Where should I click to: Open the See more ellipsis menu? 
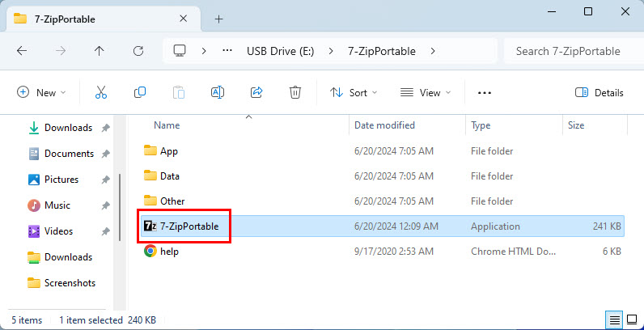pos(485,92)
